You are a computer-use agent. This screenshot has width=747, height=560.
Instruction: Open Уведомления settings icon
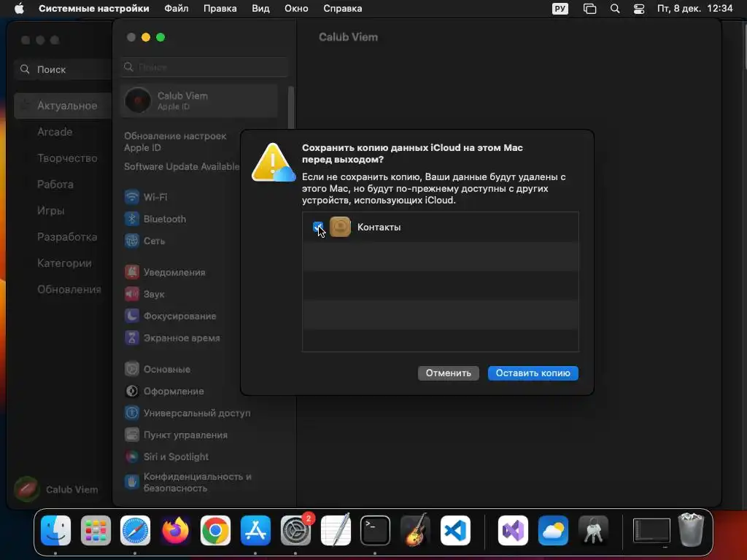click(131, 272)
